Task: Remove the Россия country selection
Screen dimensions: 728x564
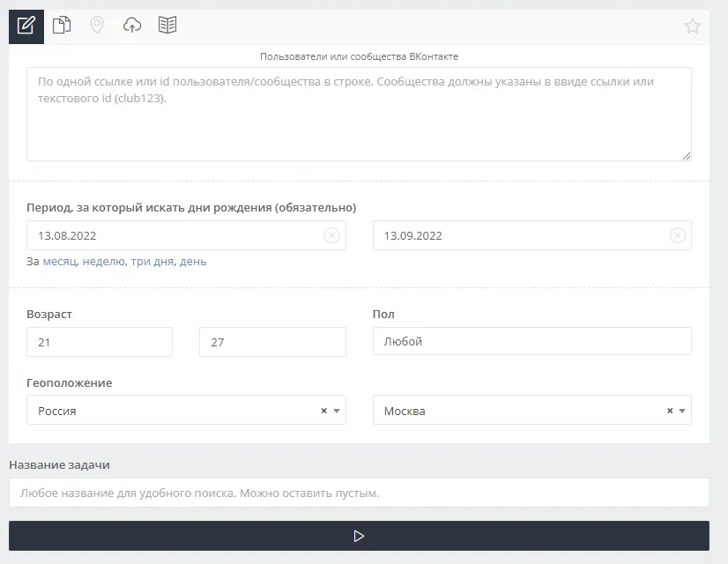Action: coord(323,411)
